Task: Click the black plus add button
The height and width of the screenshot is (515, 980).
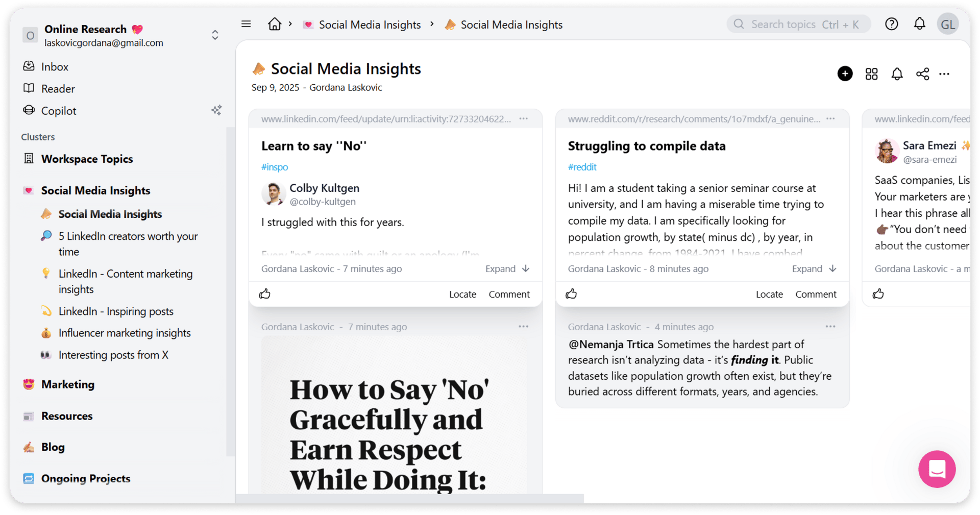Action: 845,73
